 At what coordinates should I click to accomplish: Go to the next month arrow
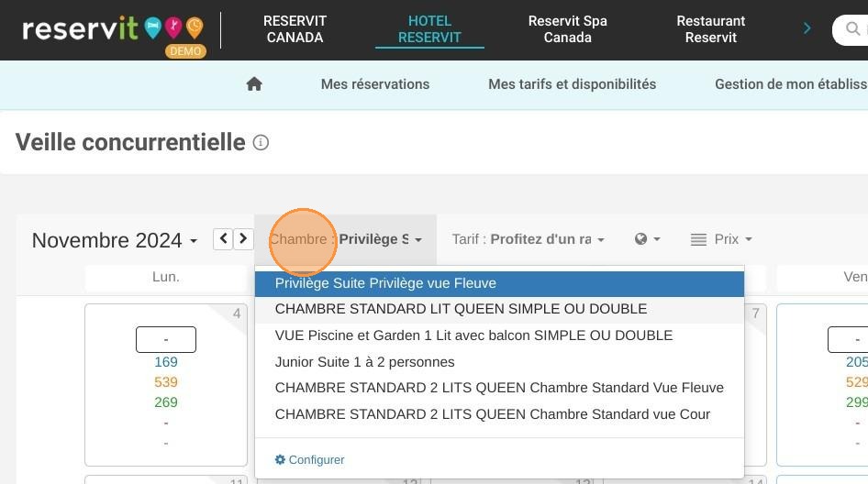click(243, 239)
